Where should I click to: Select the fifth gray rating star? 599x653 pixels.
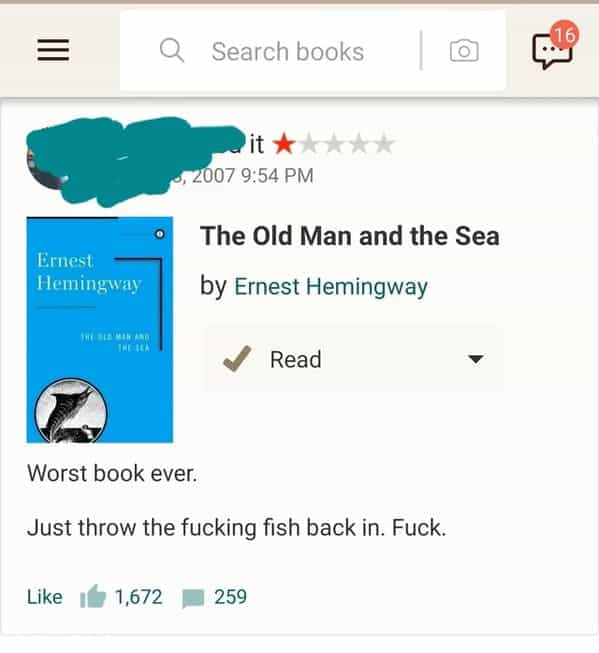coord(383,144)
